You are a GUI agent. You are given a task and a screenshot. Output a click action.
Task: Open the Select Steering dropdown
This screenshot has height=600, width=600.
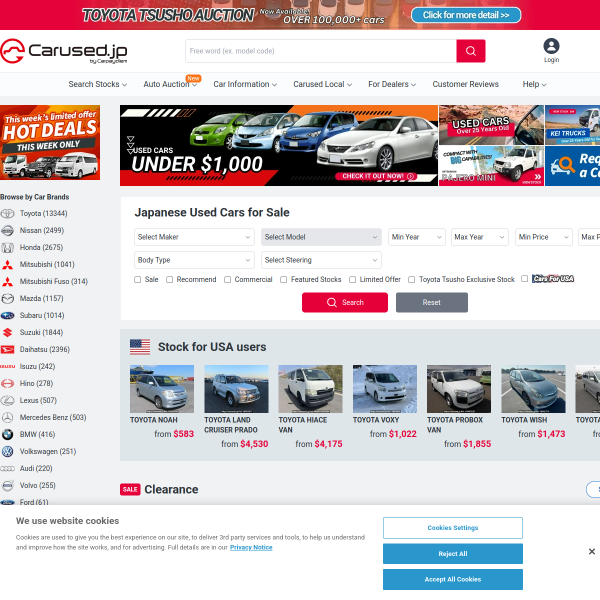[321, 260]
